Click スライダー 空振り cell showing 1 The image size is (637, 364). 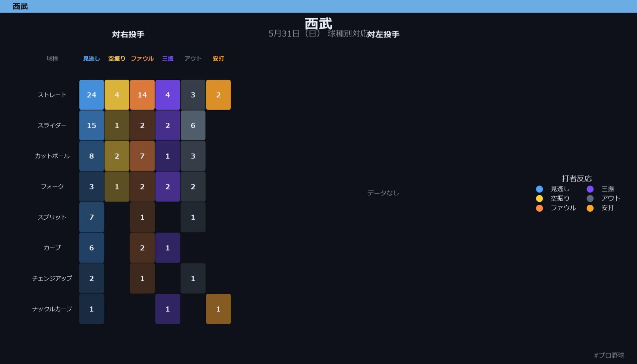click(117, 125)
